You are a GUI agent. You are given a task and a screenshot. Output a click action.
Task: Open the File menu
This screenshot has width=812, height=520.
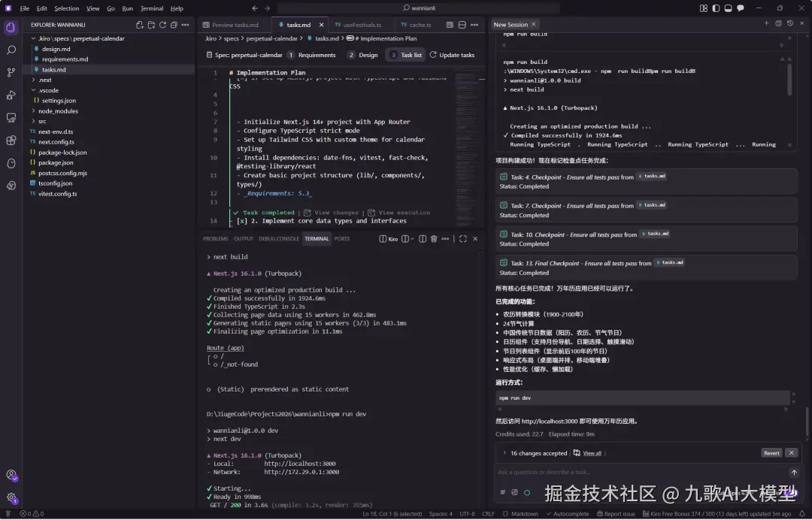(x=24, y=8)
